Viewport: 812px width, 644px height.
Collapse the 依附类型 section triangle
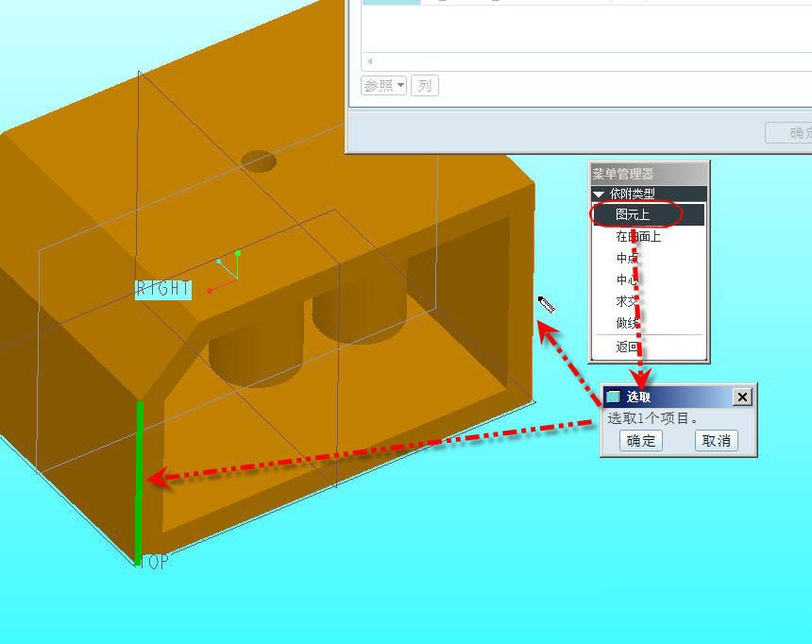599,194
